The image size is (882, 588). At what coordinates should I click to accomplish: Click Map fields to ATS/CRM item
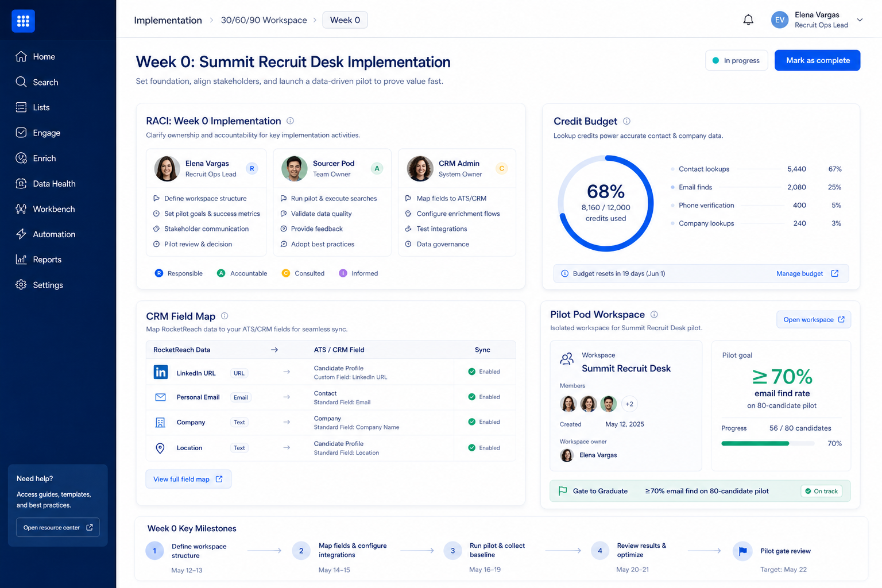pos(446,199)
